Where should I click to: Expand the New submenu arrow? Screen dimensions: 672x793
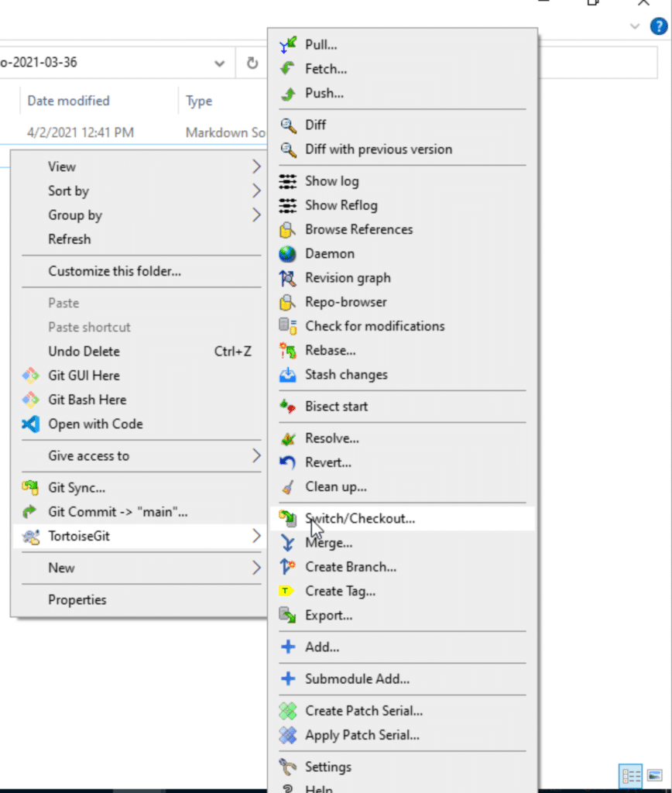256,568
